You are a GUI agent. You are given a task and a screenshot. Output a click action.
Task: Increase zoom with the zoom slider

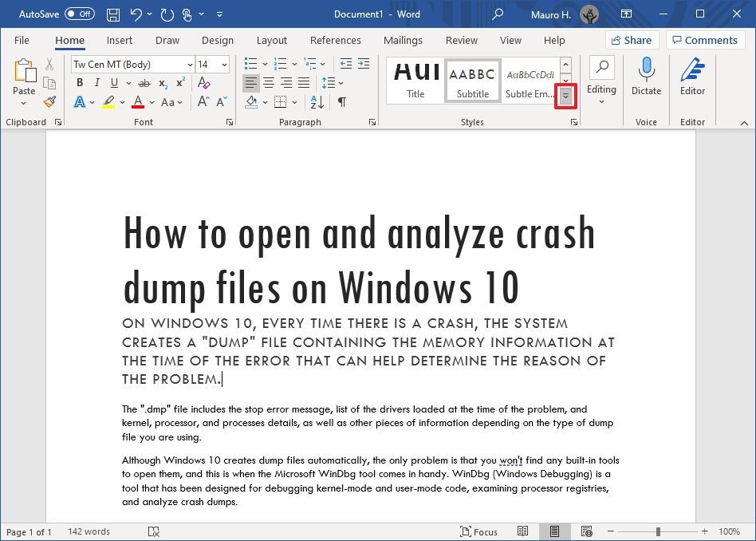pyautogui.click(x=705, y=531)
